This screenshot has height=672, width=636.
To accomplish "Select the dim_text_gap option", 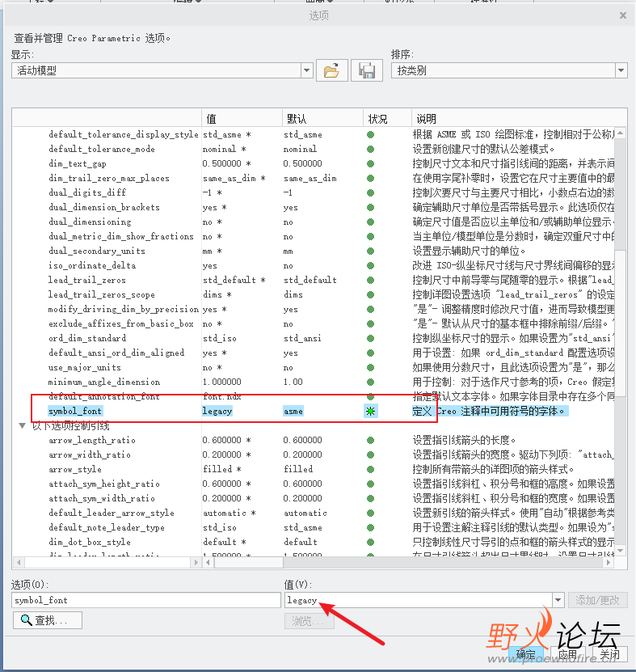I will pyautogui.click(x=77, y=163).
